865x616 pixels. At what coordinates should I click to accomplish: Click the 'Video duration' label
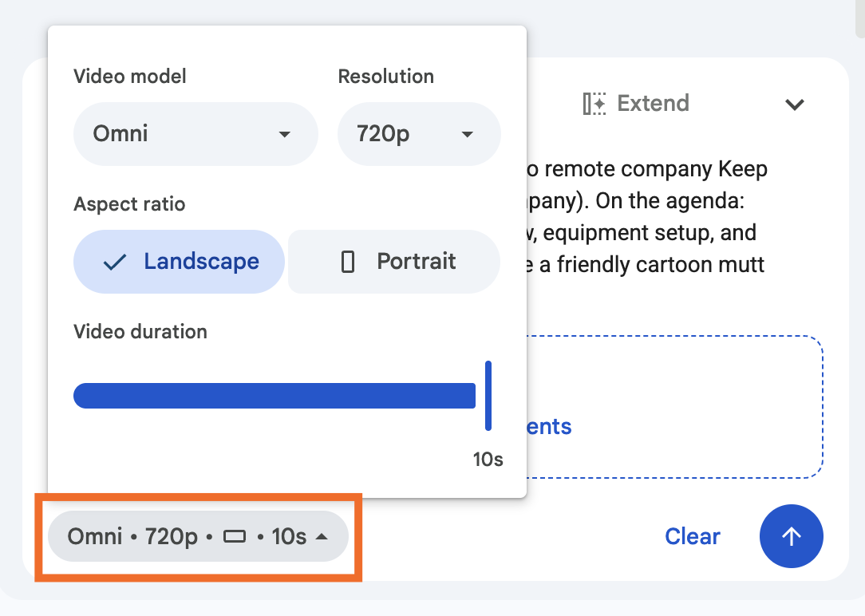[140, 332]
